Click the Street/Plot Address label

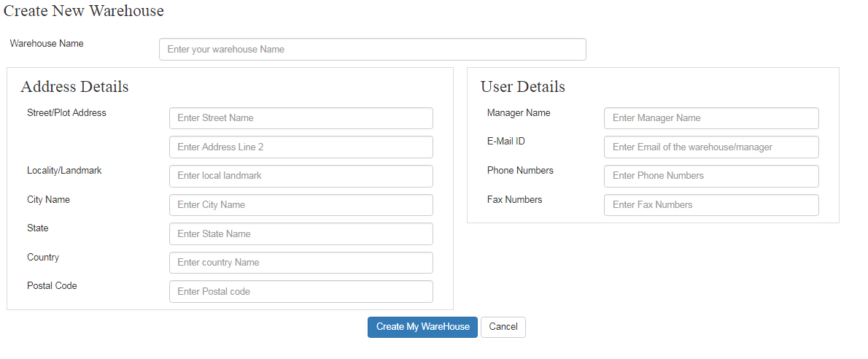(x=66, y=113)
